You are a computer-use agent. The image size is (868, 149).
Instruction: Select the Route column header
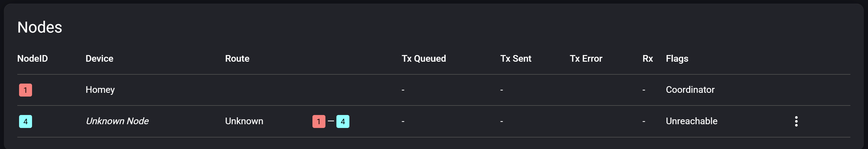click(x=237, y=59)
